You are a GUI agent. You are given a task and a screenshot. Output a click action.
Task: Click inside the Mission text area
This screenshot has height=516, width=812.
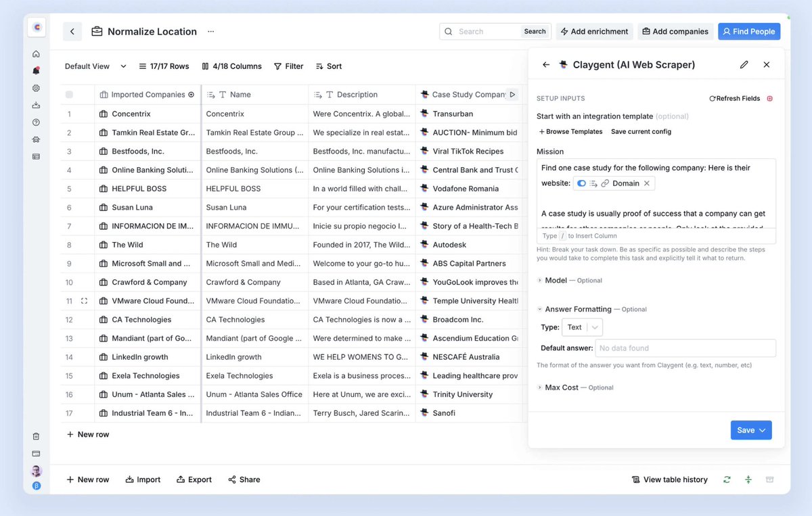[656, 193]
